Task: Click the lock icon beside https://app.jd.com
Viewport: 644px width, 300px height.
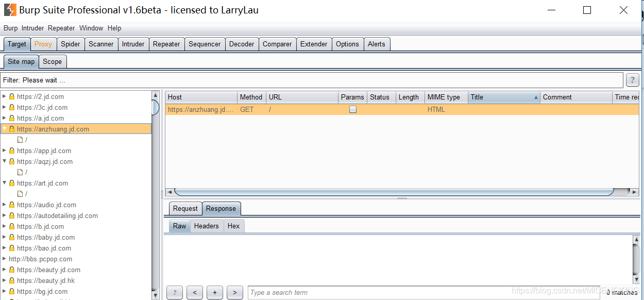Action: 12,151
